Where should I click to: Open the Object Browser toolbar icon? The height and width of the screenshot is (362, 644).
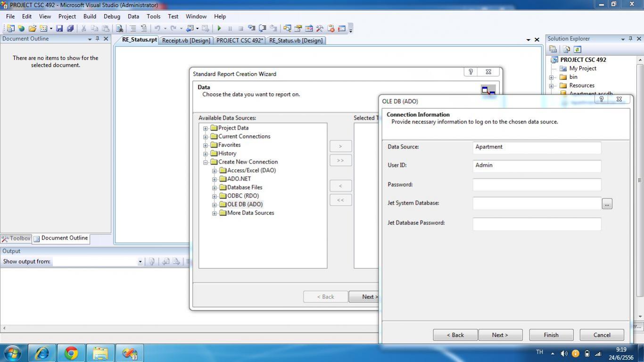click(x=309, y=28)
